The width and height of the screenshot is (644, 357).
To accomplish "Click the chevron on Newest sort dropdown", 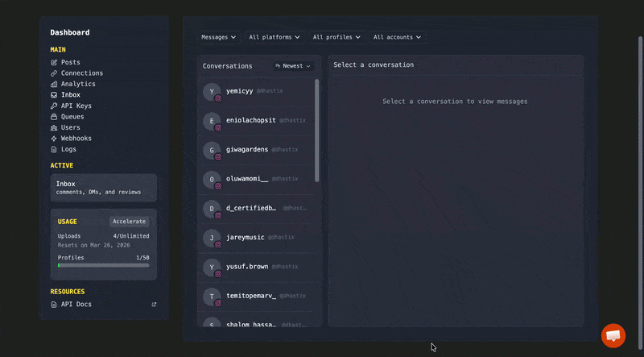I will pos(308,66).
